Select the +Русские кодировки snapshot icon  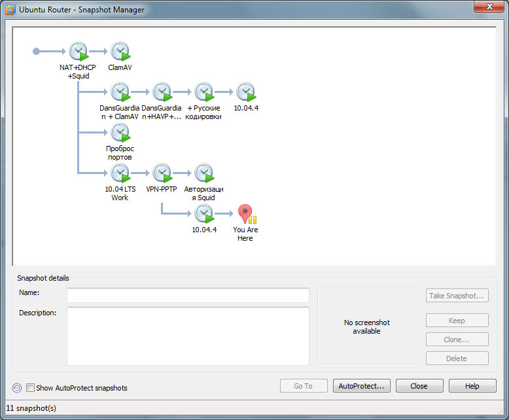pyautogui.click(x=204, y=92)
